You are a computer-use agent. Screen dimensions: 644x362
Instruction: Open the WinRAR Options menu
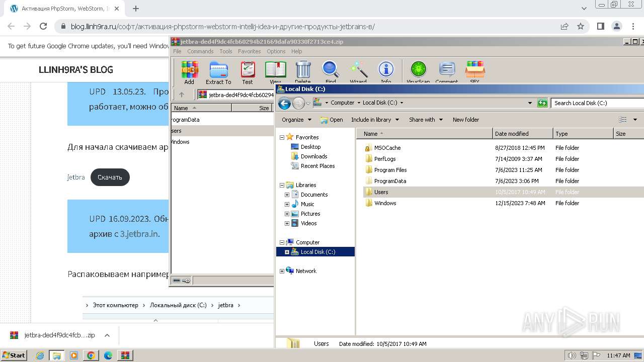tap(276, 51)
